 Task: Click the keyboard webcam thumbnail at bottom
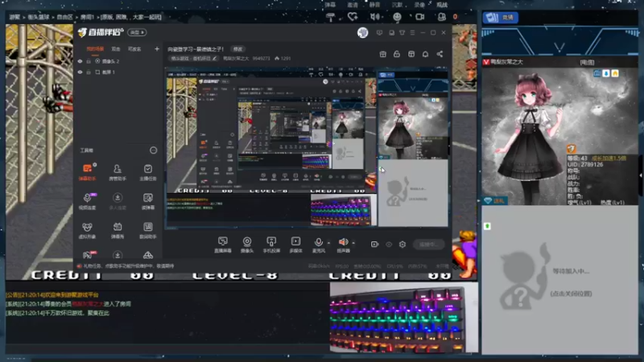click(403, 317)
